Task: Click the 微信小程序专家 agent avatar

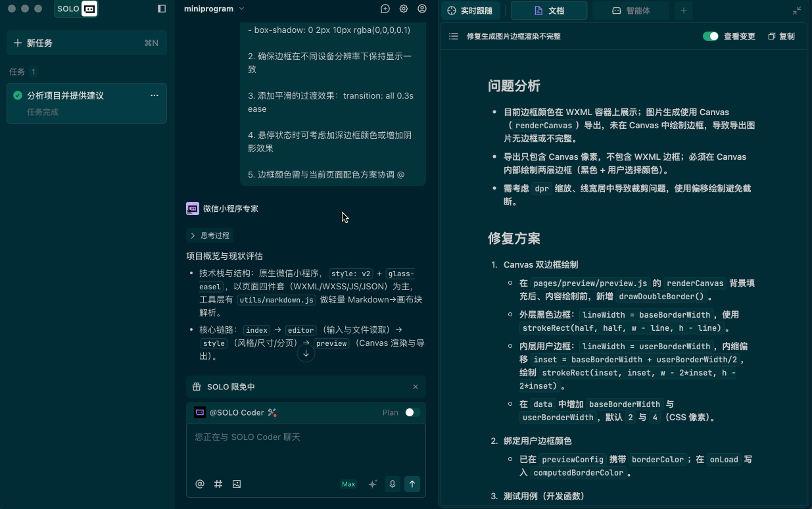Action: (193, 208)
